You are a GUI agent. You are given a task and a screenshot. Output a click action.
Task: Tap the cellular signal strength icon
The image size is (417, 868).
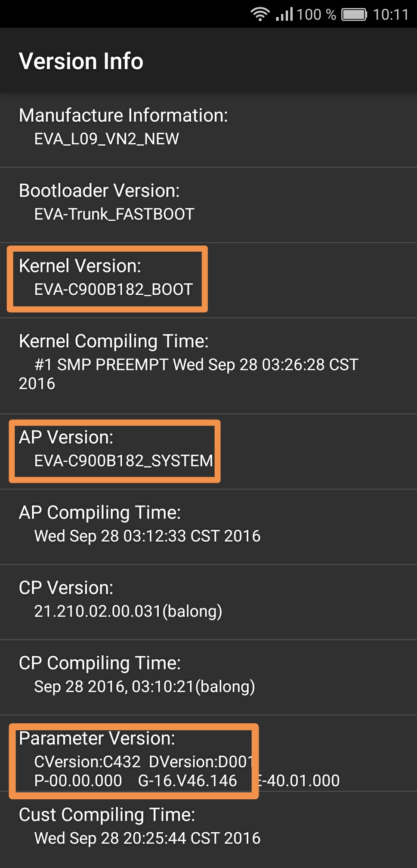tap(285, 14)
